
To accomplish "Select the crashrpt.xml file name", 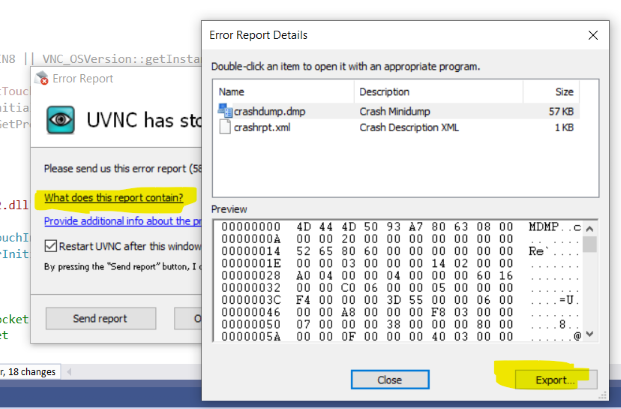I will (262, 127).
